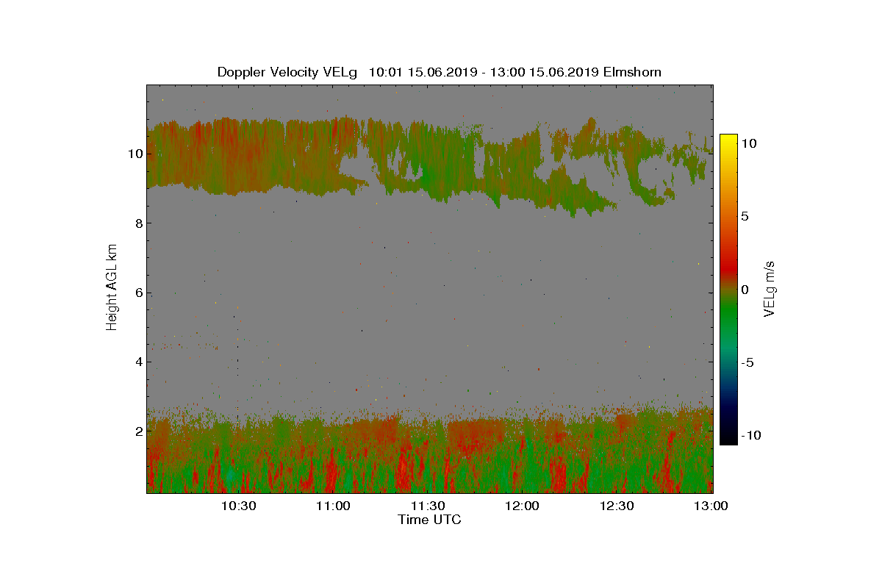Click the '10:30' time tick label
Screen dimensions: 882x588
click(x=238, y=506)
